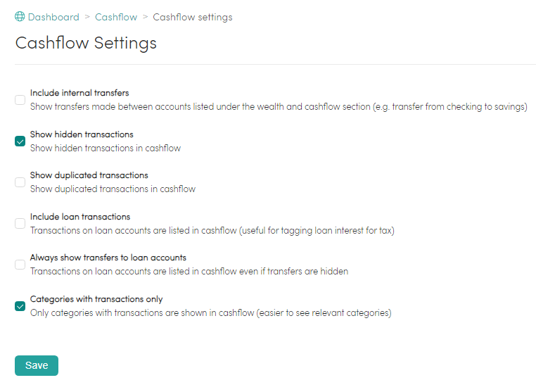536x392 pixels.
Task: Enable the Include loan transactions checkbox
Action: tap(20, 223)
